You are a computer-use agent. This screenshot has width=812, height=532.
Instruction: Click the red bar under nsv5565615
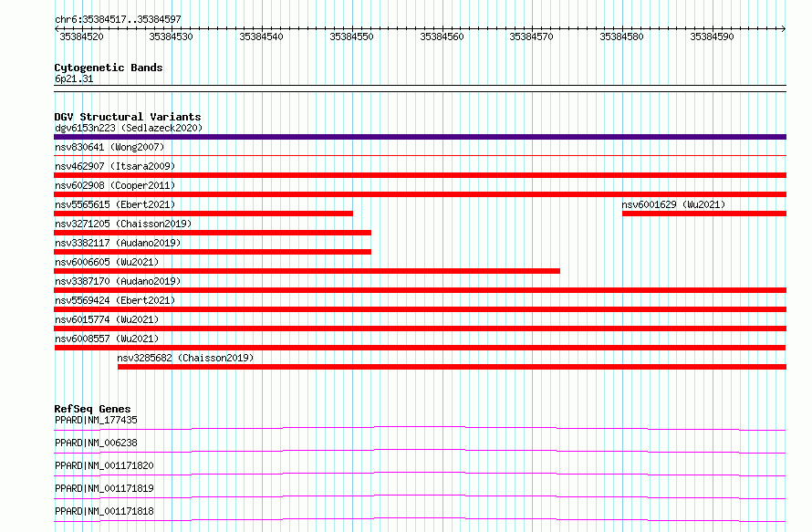203,214
